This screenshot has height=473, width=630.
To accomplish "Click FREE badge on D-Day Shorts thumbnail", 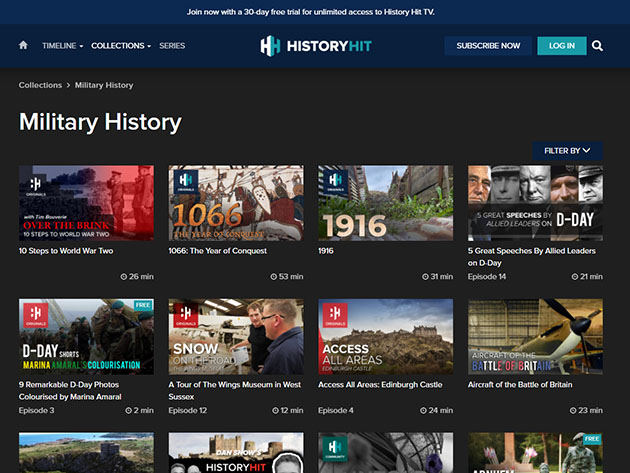I will 143,305.
